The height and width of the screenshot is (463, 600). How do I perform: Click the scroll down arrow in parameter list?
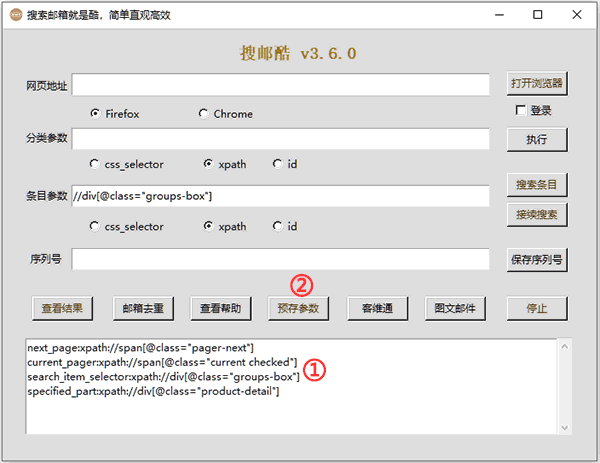565,427
